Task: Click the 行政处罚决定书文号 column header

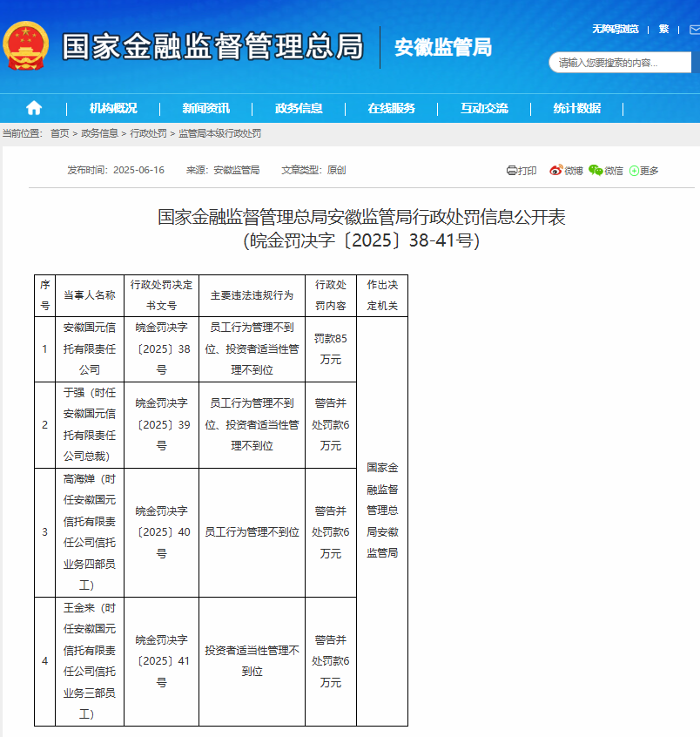Action: [x=162, y=295]
